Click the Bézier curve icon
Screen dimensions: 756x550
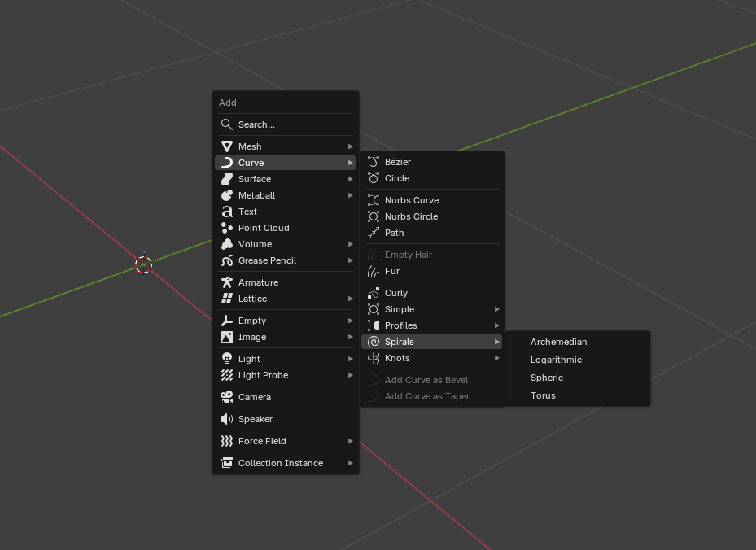[x=374, y=162]
